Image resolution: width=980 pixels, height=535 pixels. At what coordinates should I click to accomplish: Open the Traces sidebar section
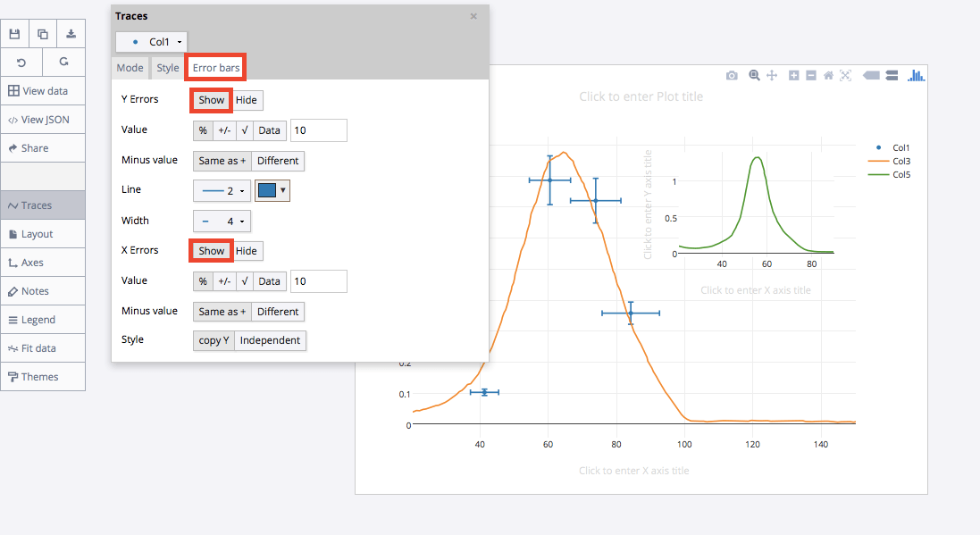[43, 205]
